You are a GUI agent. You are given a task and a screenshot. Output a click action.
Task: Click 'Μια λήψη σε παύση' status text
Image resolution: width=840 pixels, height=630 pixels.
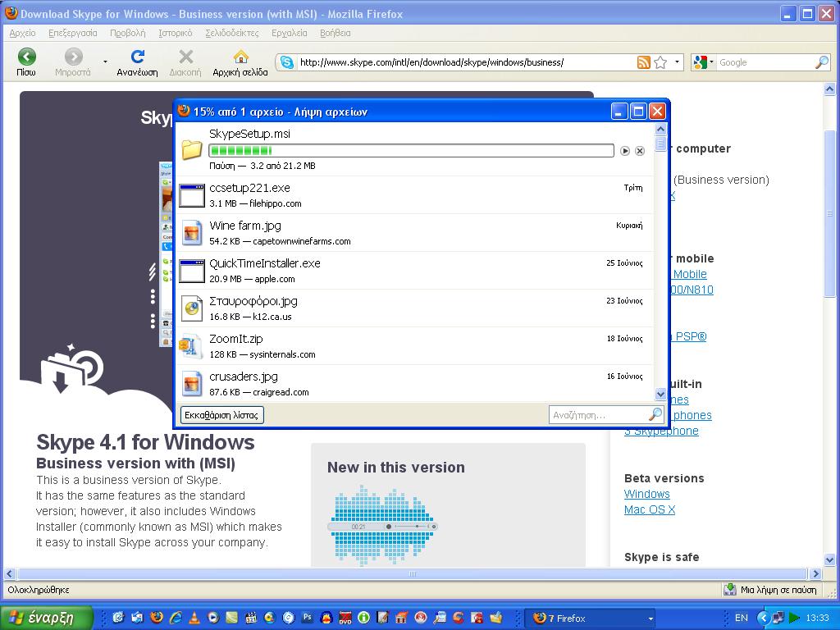[x=778, y=590]
